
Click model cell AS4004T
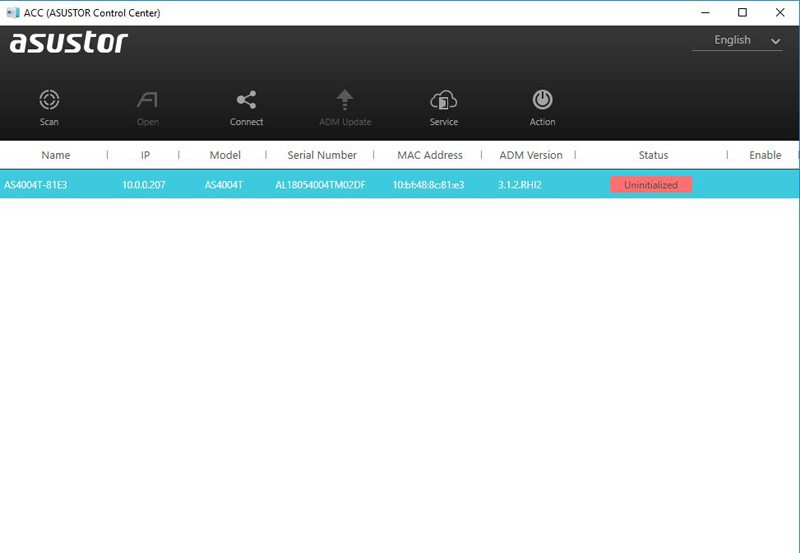tap(223, 185)
